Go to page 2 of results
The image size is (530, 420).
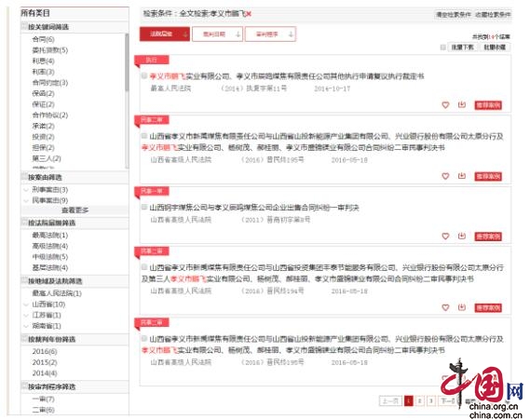point(419,400)
